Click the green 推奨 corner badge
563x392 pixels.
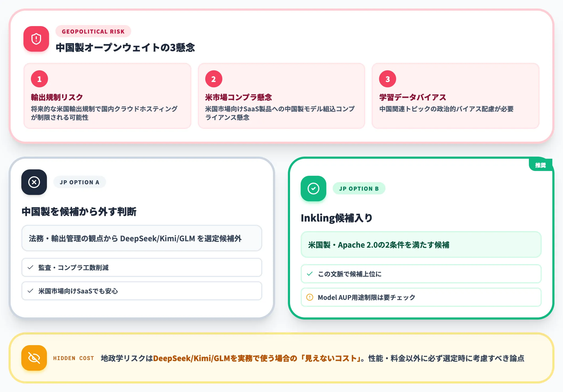540,165
